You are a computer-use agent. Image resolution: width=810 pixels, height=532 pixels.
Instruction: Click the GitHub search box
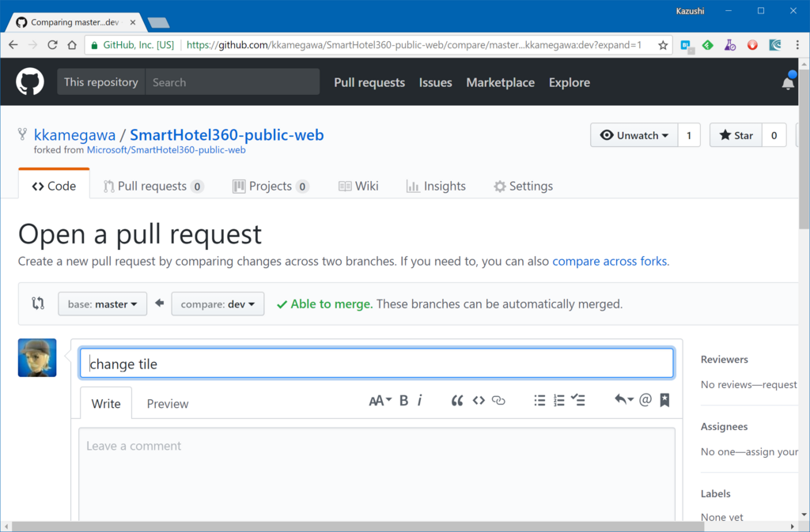(x=233, y=82)
